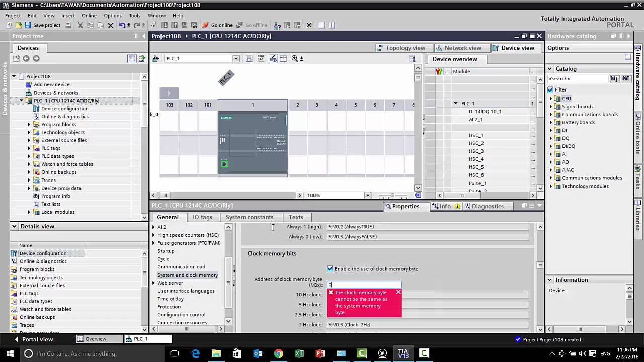
Task: Click the New project toolbar icon
Action: click(x=9, y=25)
